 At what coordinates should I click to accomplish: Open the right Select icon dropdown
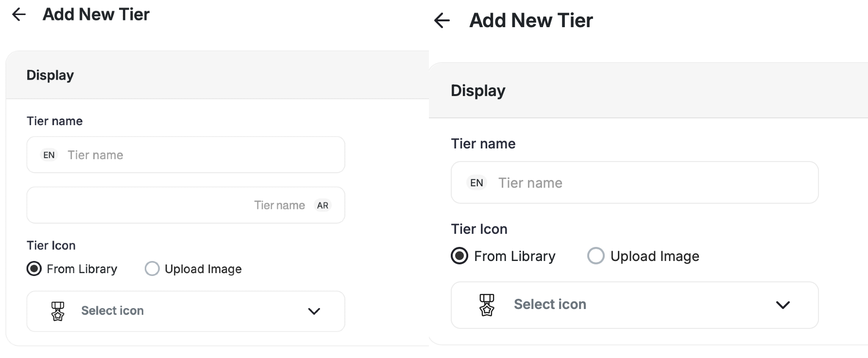coord(634,305)
